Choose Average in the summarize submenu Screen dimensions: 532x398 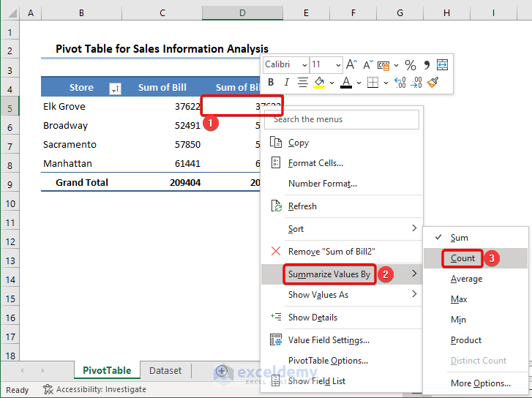coord(466,279)
